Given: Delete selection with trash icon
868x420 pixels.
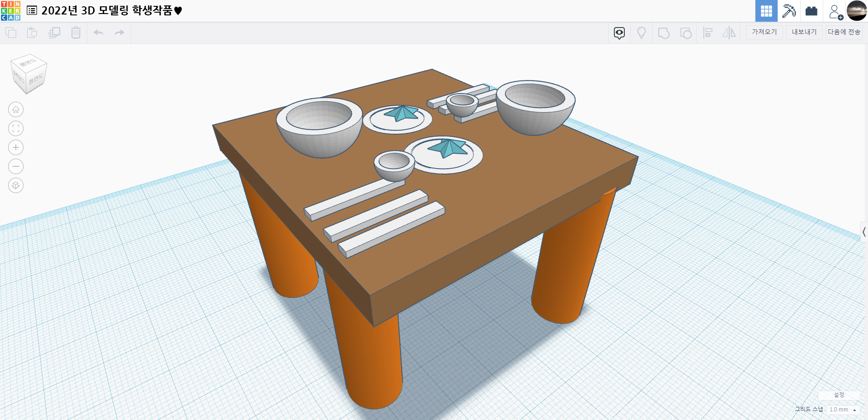Looking at the screenshot, I should [x=76, y=33].
